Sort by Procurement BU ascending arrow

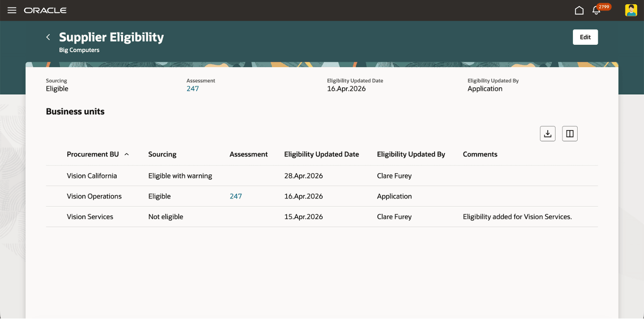pyautogui.click(x=127, y=154)
